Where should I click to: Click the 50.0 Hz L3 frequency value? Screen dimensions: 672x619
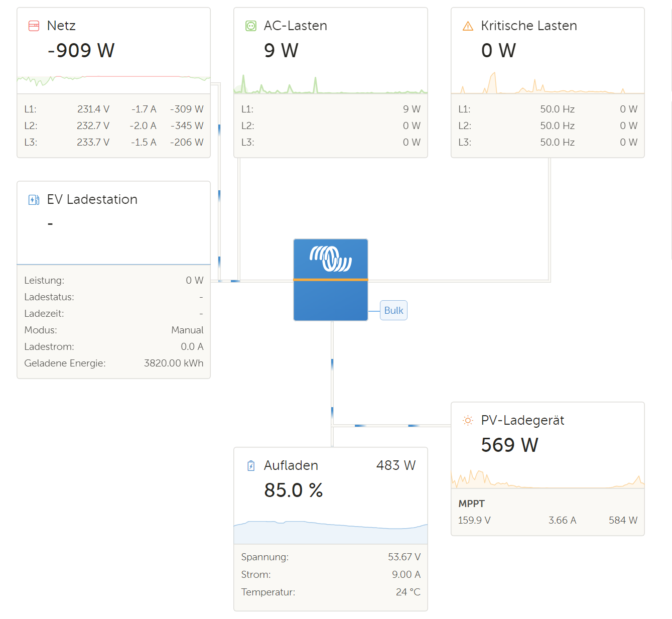(x=558, y=142)
